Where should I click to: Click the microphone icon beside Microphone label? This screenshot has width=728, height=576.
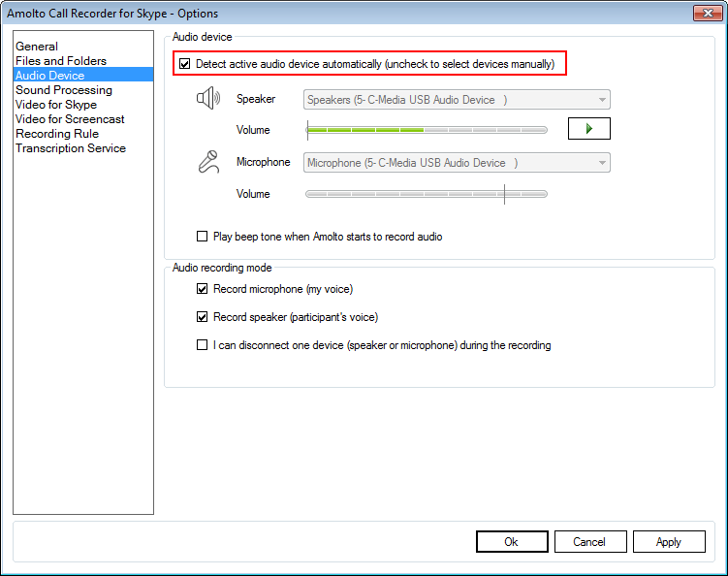[x=208, y=162]
